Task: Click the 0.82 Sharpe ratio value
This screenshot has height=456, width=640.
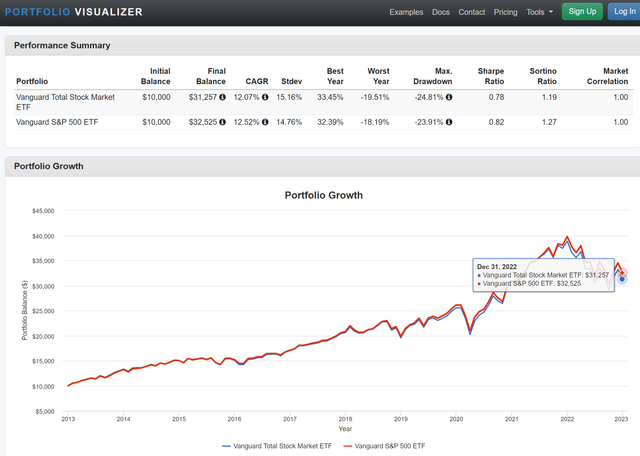Action: click(x=496, y=122)
